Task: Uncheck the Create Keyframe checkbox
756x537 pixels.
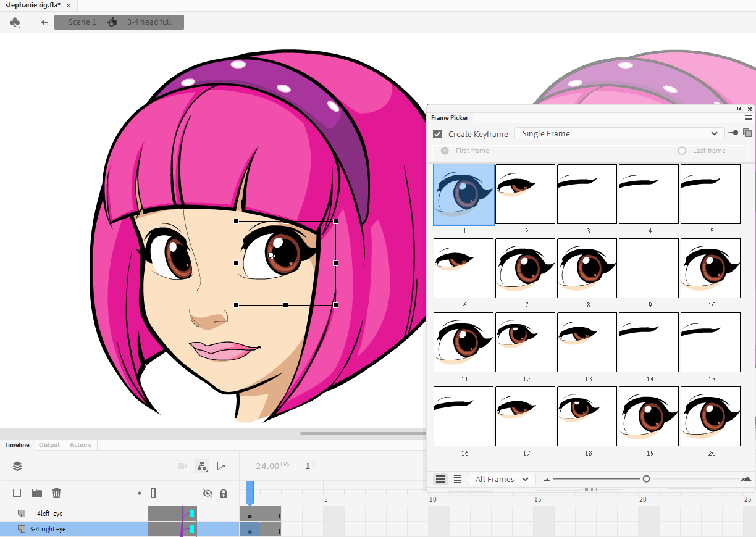Action: pos(437,134)
